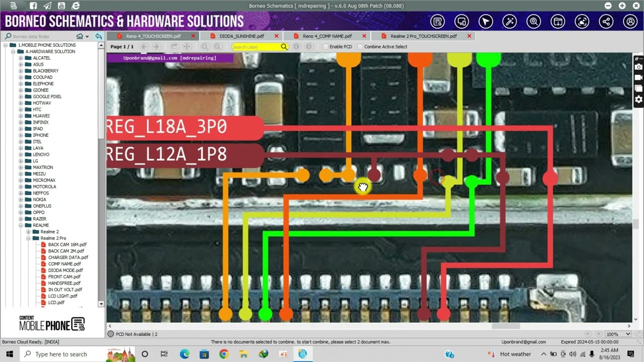Viewport: 644px width, 362px height.
Task: Close the Realme 2 Pro_TOUCHSCREEN.pdf tab
Action: pos(469,36)
